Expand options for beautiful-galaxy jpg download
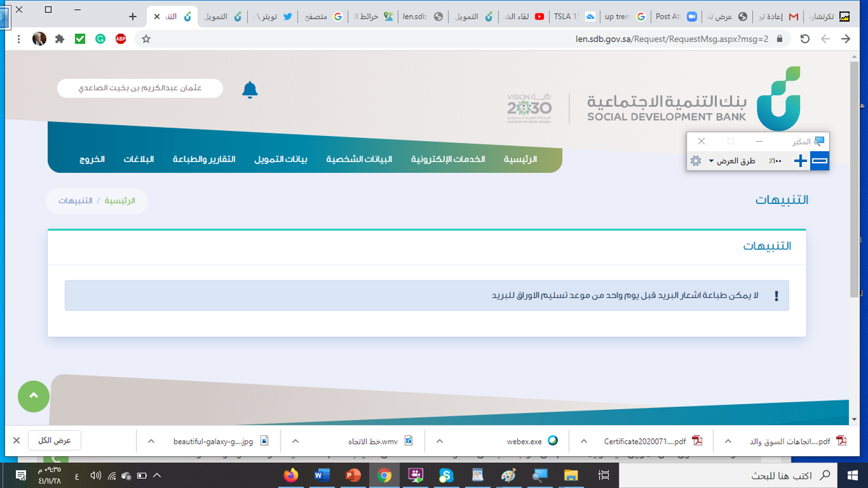 tap(151, 441)
